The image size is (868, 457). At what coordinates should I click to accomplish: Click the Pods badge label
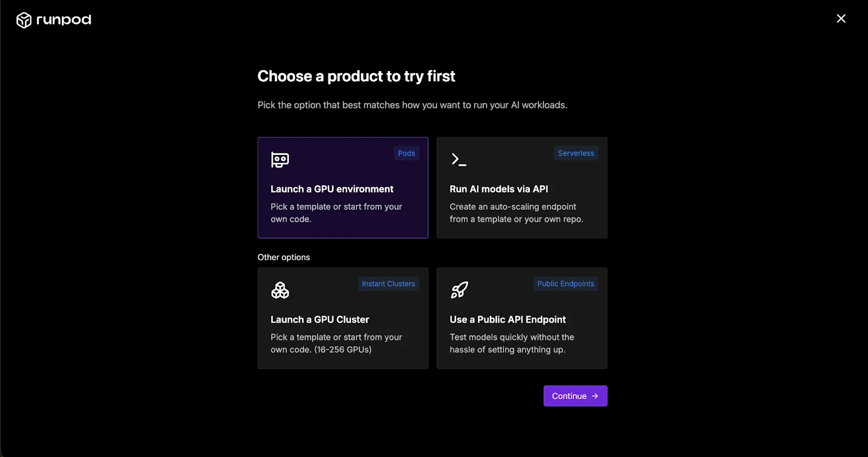point(406,153)
